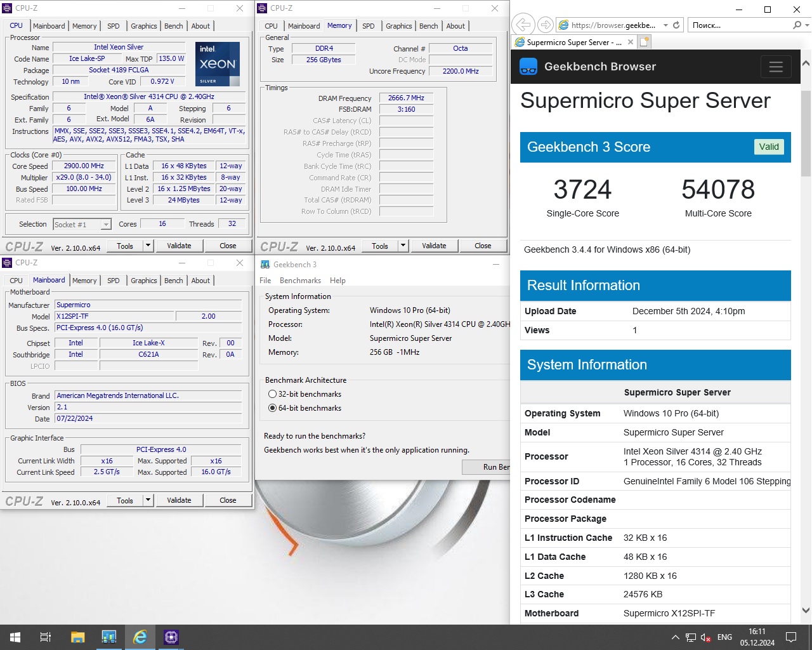Switch to Internet Explorer in the taskbar
Screen dimensions: 812x650
(x=140, y=637)
